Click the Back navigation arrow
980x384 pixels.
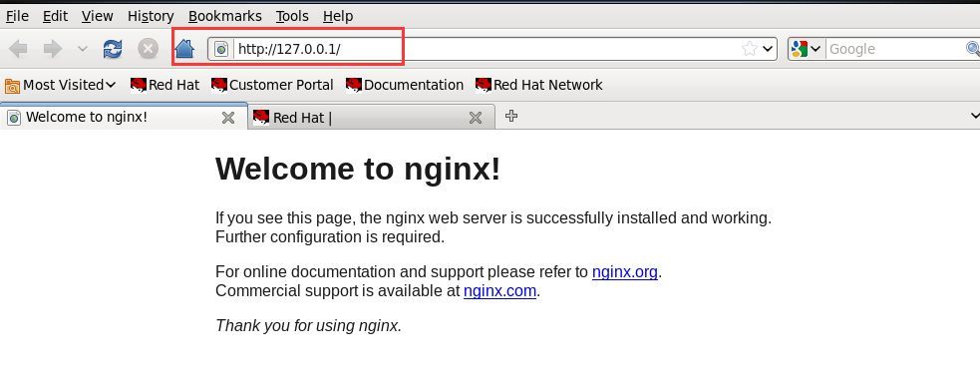(18, 49)
